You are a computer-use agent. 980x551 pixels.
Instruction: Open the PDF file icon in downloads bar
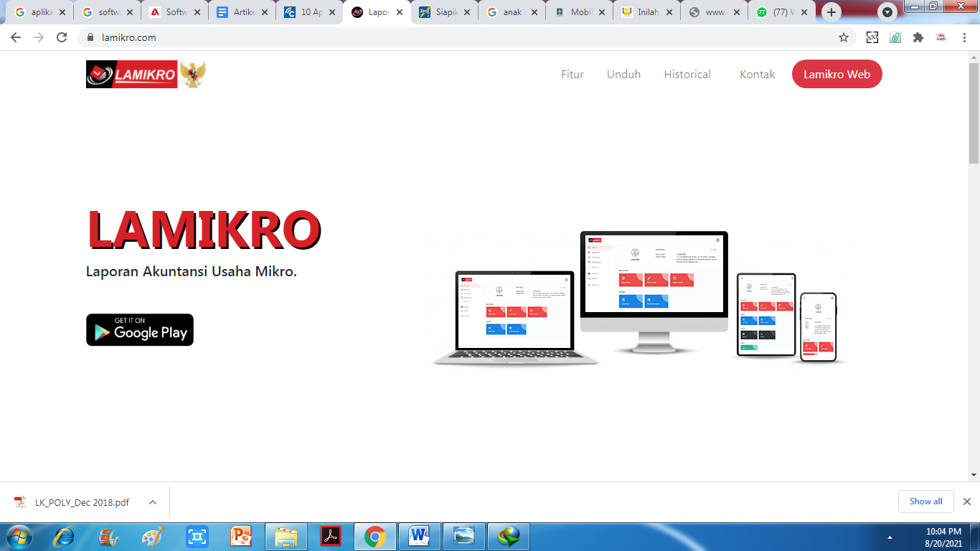pyautogui.click(x=20, y=502)
